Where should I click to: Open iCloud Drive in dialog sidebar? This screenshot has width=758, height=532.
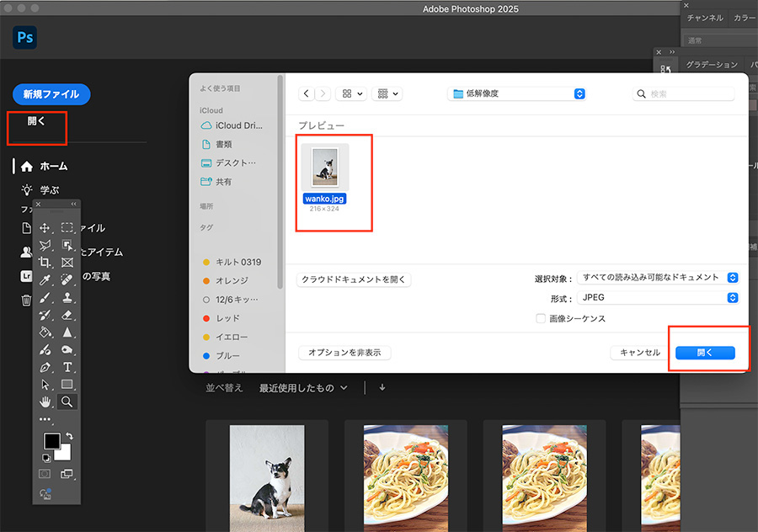pyautogui.click(x=232, y=125)
